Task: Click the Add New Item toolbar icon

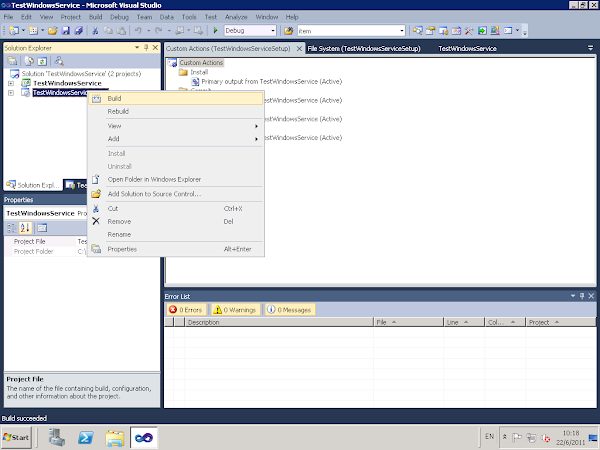Action: [x=33, y=30]
